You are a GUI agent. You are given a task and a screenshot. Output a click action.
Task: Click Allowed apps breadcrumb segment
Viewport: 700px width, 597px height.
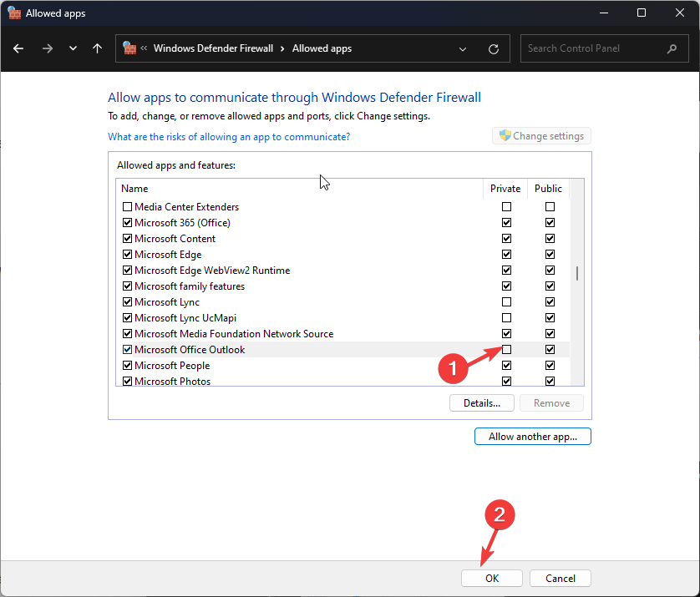(322, 48)
